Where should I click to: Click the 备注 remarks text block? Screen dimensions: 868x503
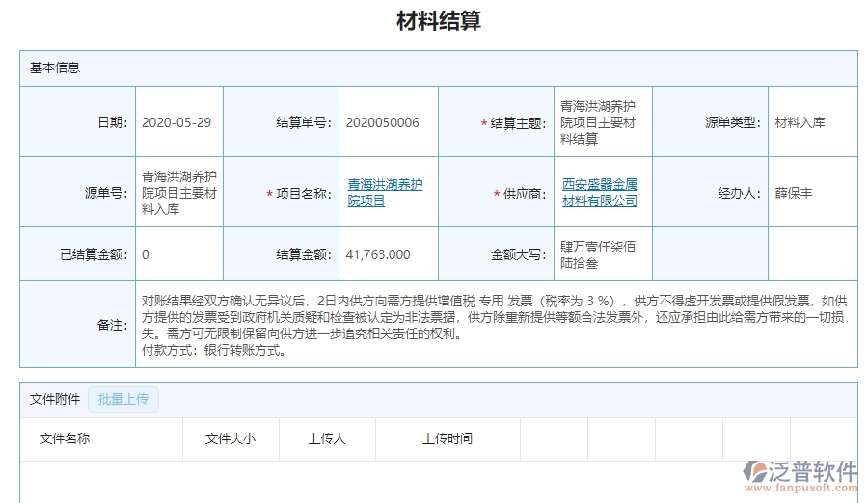pos(495,325)
